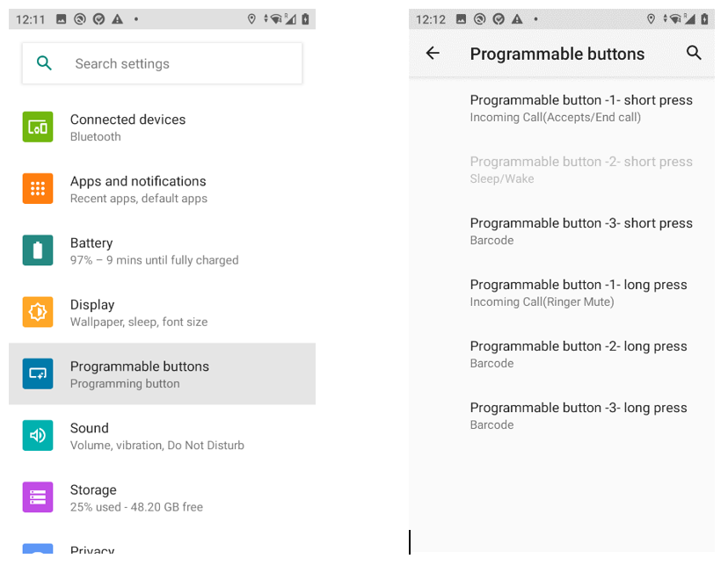Open the Storage purple icon
Image resolution: width=728 pixels, height=573 pixels.
pyautogui.click(x=38, y=497)
